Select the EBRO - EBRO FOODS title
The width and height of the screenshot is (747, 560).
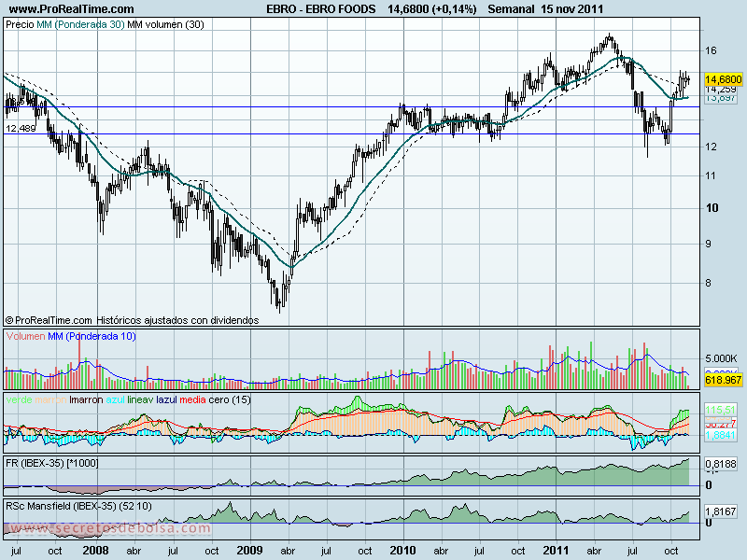(x=320, y=8)
